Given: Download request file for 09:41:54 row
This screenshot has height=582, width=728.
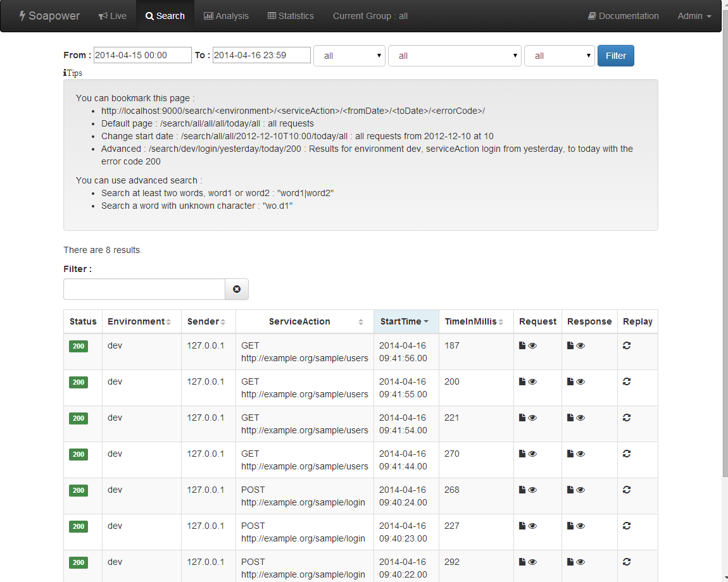Looking at the screenshot, I should [x=522, y=418].
